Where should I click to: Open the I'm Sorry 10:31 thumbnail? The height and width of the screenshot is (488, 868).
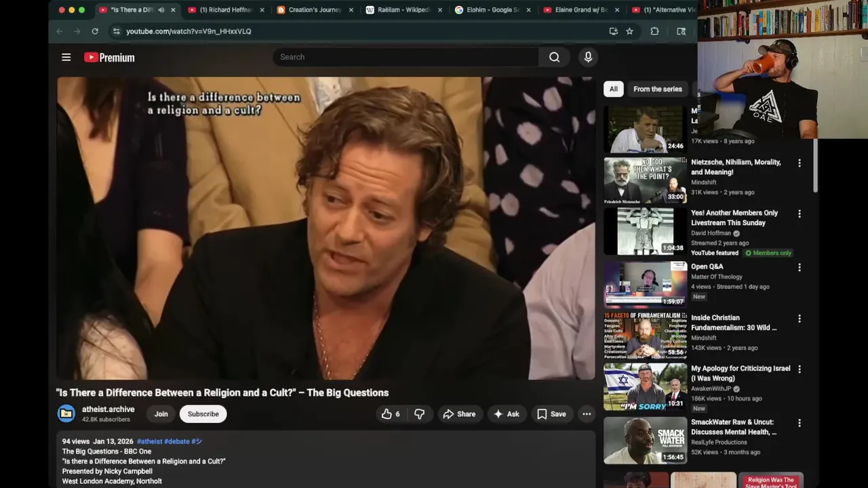(646, 386)
